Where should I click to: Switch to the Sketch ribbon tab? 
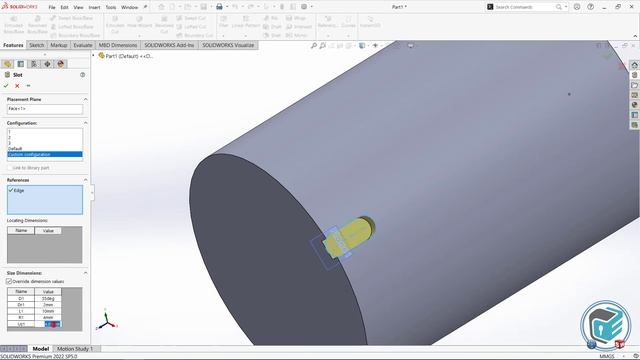pyautogui.click(x=37, y=45)
